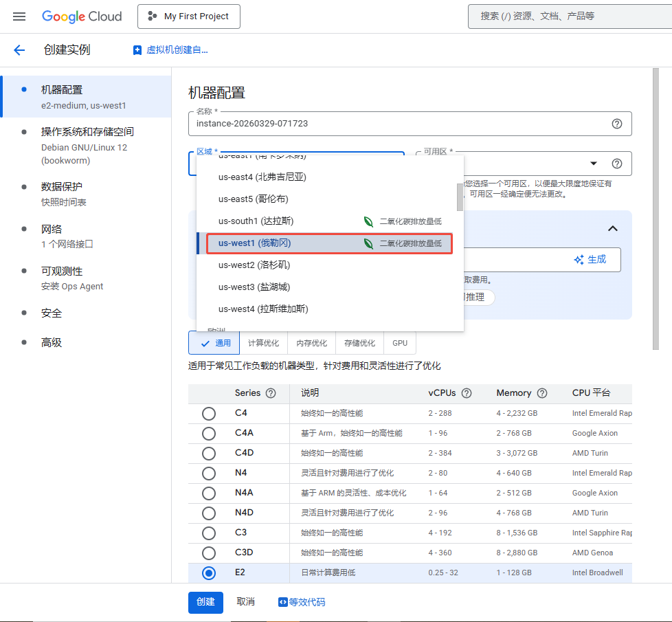Switch to the GPU tab
This screenshot has width=672, height=622.
coord(400,343)
